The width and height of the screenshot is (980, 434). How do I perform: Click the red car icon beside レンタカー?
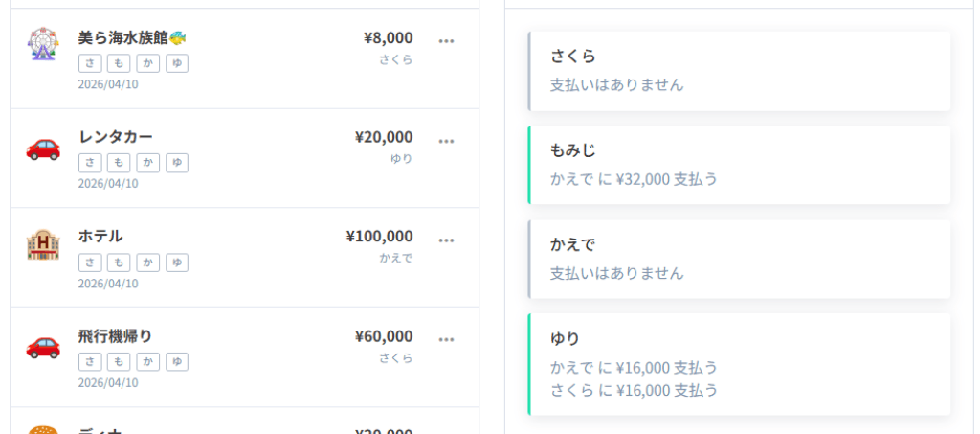43,147
